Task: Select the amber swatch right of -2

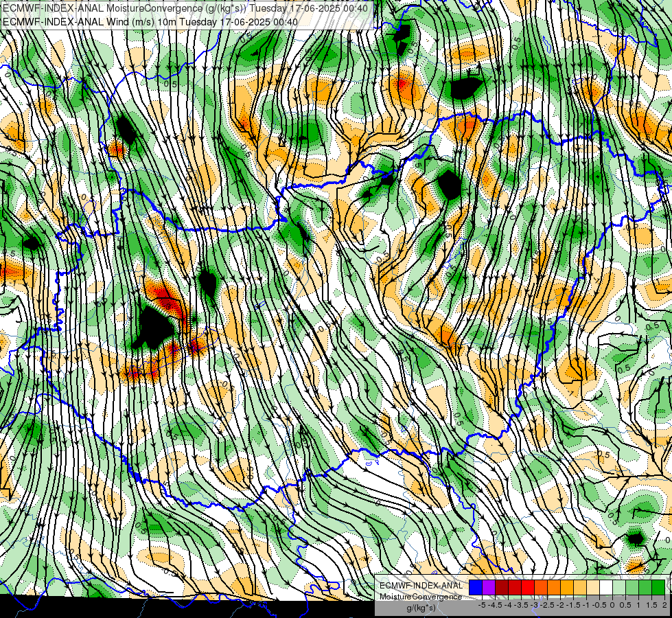Action: pos(567,588)
